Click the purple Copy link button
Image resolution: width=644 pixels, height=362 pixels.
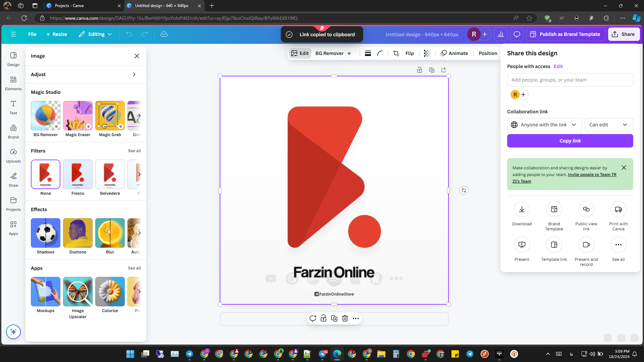click(570, 141)
